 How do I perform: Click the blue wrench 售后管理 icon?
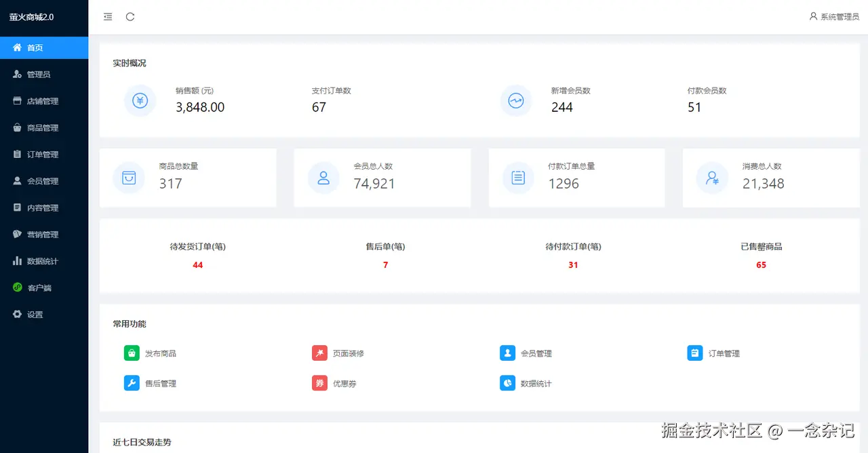click(132, 383)
